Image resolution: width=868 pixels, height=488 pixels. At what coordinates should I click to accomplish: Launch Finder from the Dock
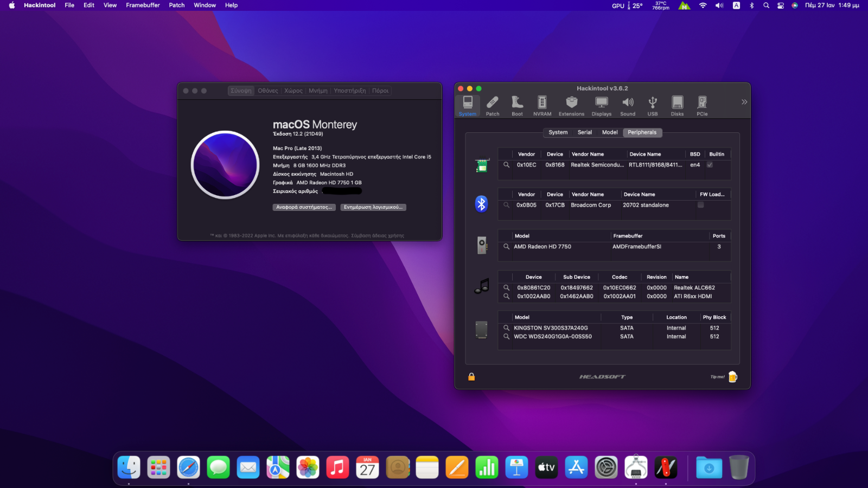coord(129,467)
